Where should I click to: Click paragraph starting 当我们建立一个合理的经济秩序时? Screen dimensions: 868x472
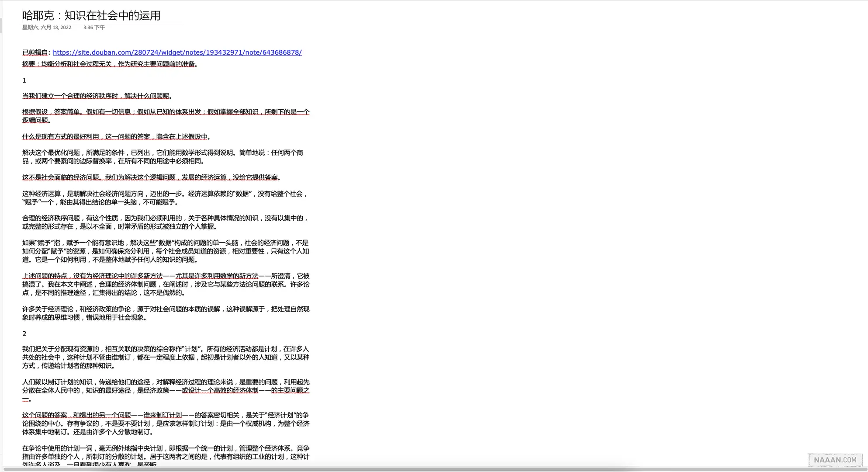pos(96,96)
